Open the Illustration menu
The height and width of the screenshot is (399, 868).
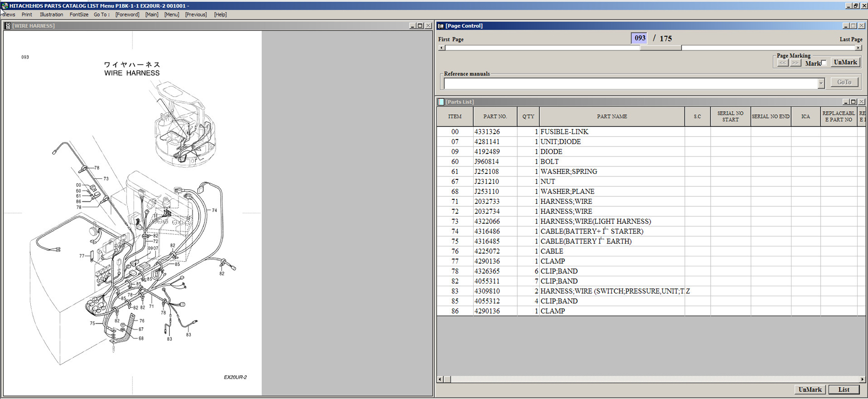click(x=51, y=15)
